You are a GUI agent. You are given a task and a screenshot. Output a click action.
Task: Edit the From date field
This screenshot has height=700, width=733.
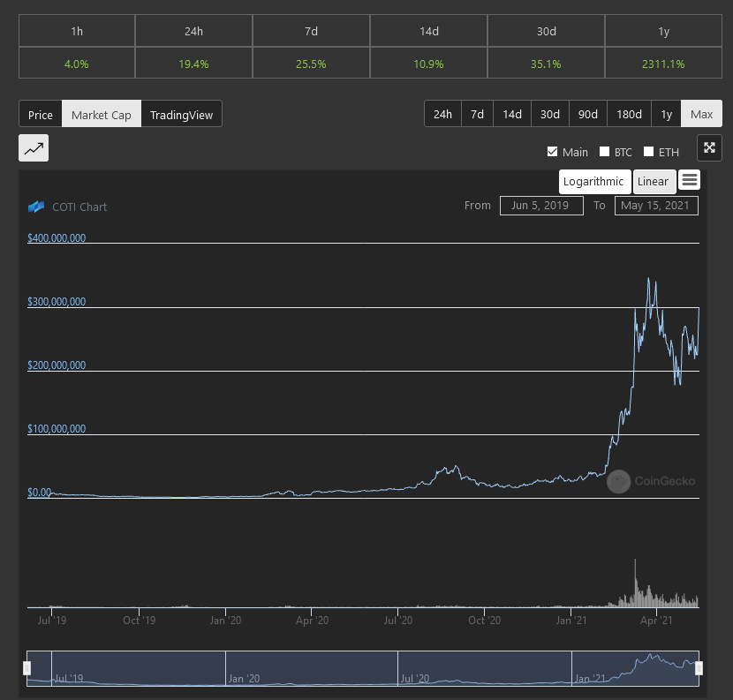click(x=541, y=206)
